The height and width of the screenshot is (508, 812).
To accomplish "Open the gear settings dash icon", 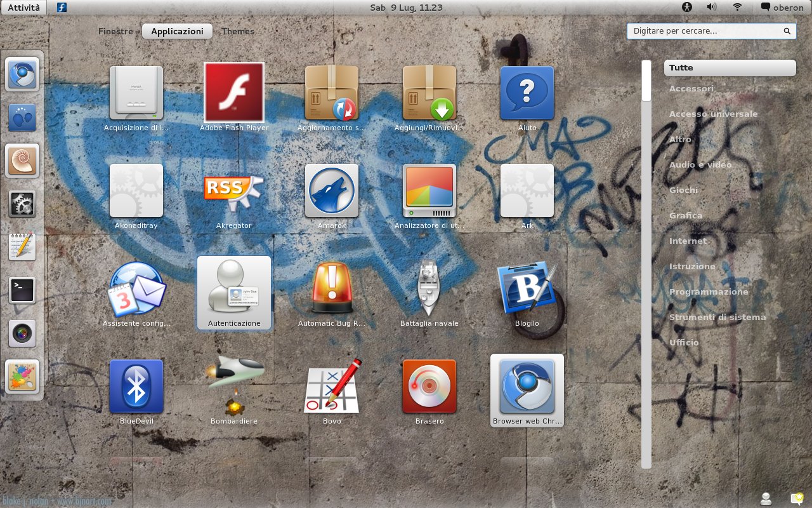I will tap(23, 204).
